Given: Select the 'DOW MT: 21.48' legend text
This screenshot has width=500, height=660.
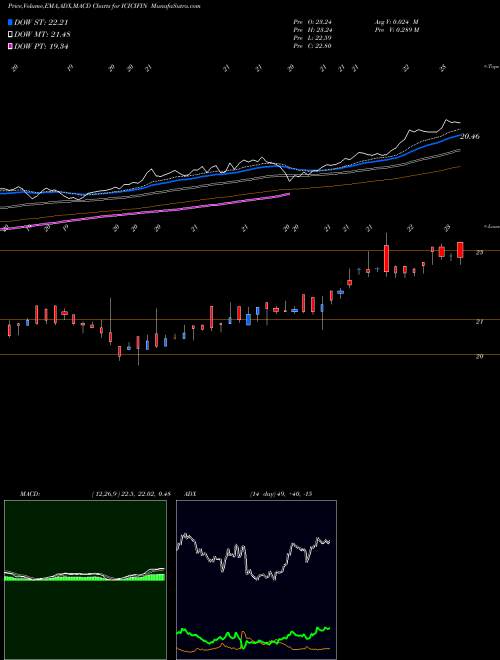Looking at the screenshot, I should tap(42, 35).
